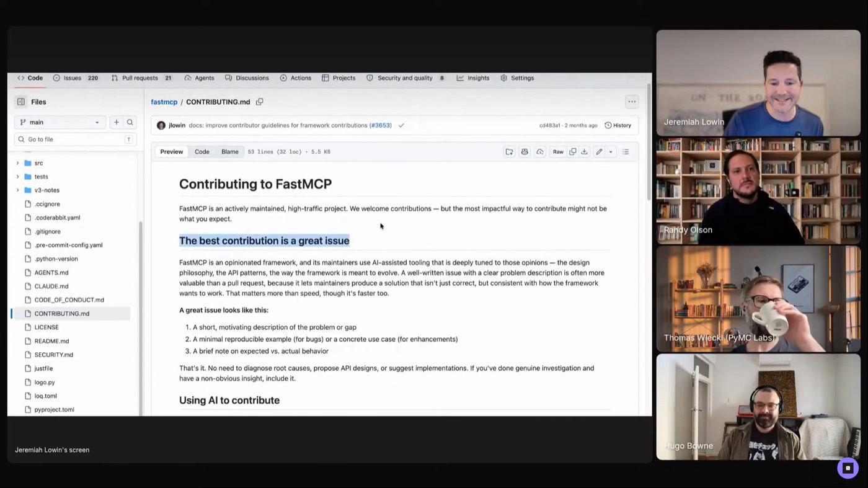The image size is (868, 488).
Task: Collapse the Files side panel icon
Action: coord(21,102)
